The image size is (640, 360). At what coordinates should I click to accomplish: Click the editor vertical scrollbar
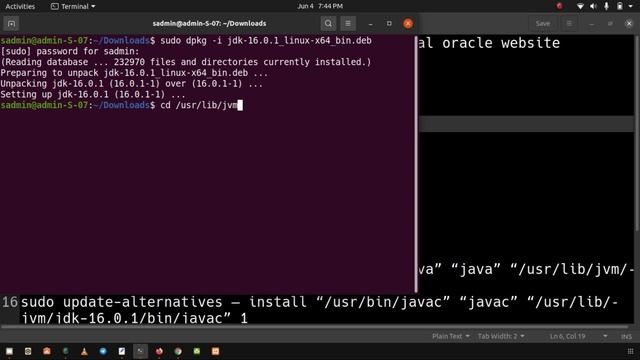tap(637, 133)
